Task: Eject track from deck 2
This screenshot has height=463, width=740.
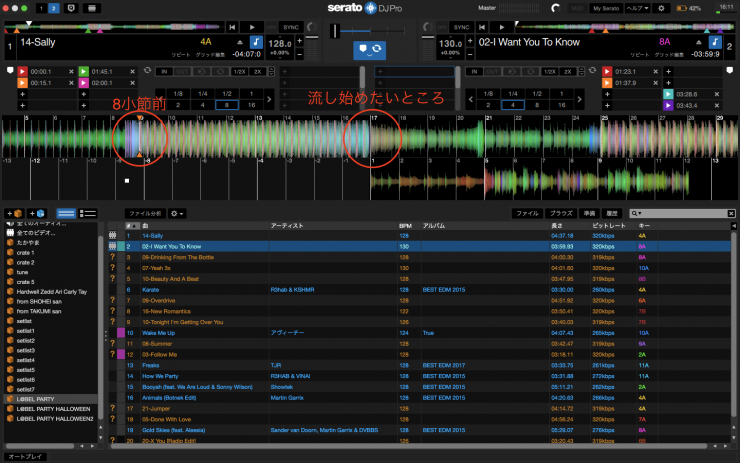Action: click(698, 42)
